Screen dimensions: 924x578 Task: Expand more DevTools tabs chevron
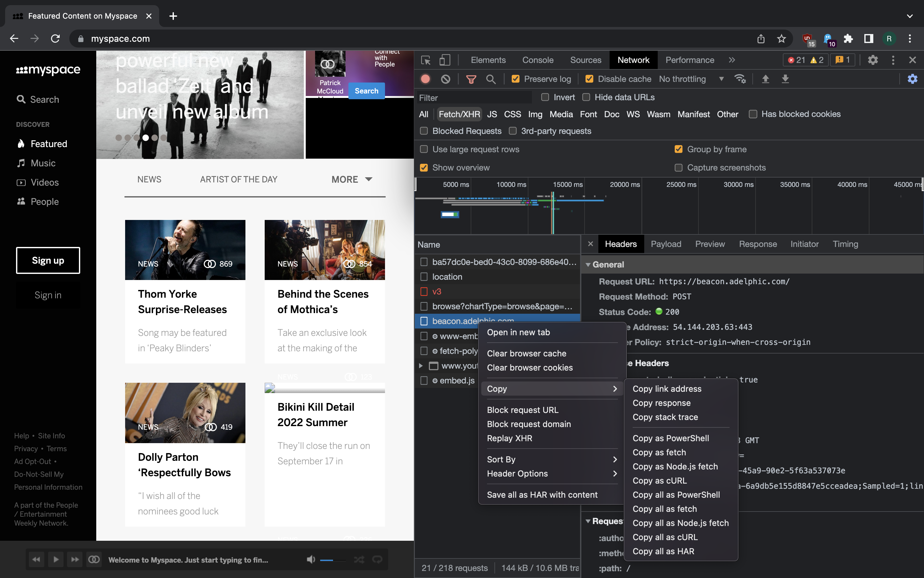pos(732,60)
